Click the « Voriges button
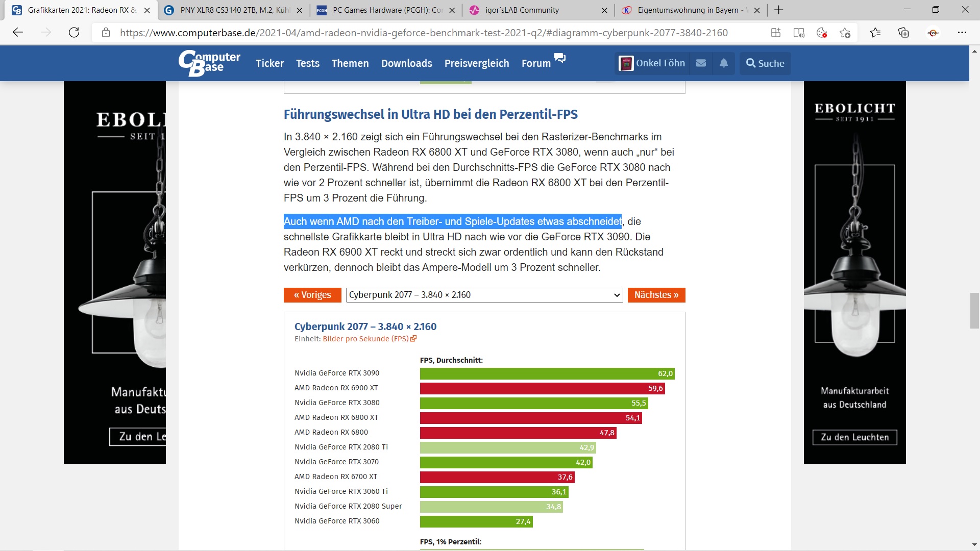The width and height of the screenshot is (980, 551). [x=312, y=295]
